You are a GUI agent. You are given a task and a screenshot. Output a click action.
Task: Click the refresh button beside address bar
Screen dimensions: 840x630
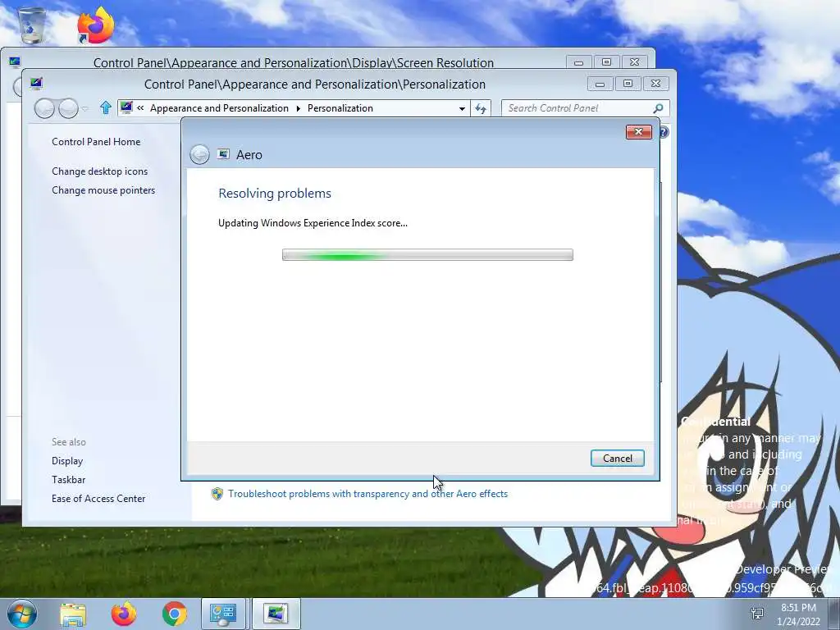pyautogui.click(x=481, y=108)
